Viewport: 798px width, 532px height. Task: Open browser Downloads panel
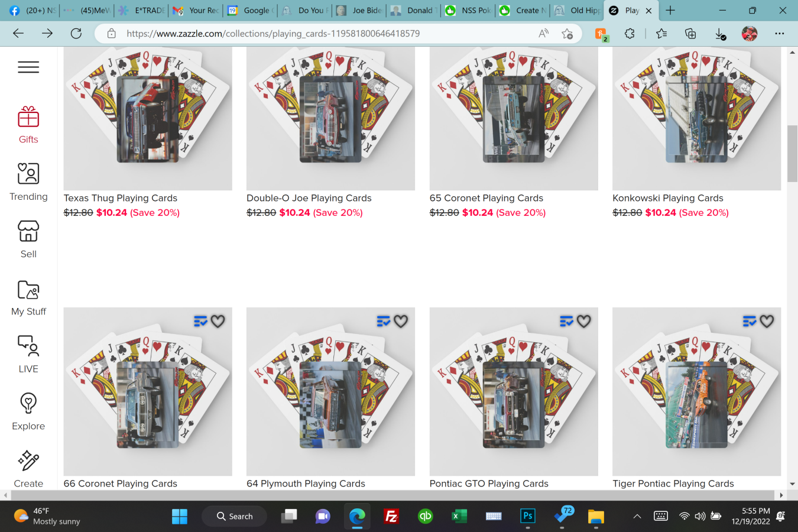720,34
